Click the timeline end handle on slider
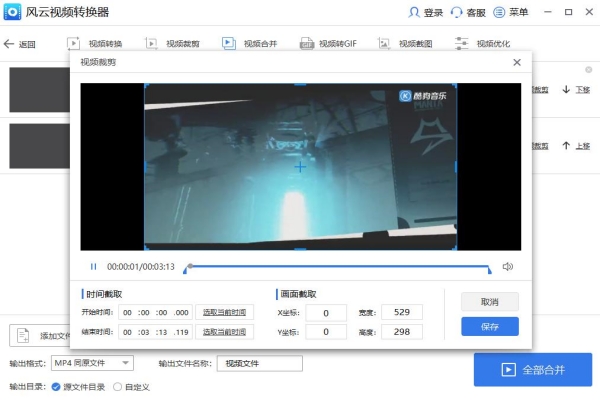The width and height of the screenshot is (600, 400). [490, 268]
